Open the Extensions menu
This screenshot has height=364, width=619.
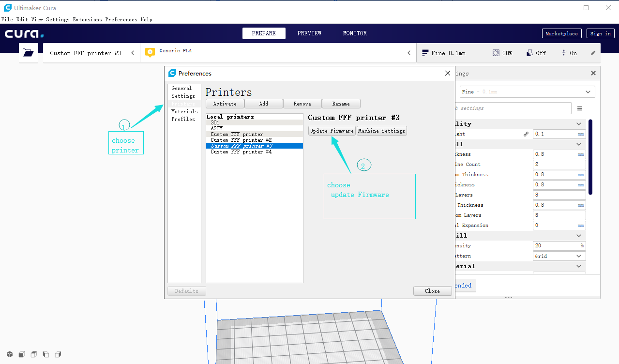click(x=87, y=20)
